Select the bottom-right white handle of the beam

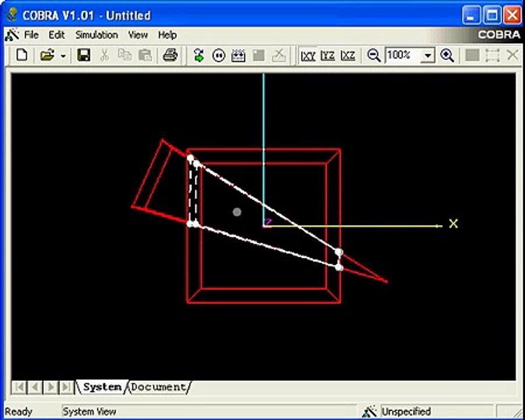339,267
